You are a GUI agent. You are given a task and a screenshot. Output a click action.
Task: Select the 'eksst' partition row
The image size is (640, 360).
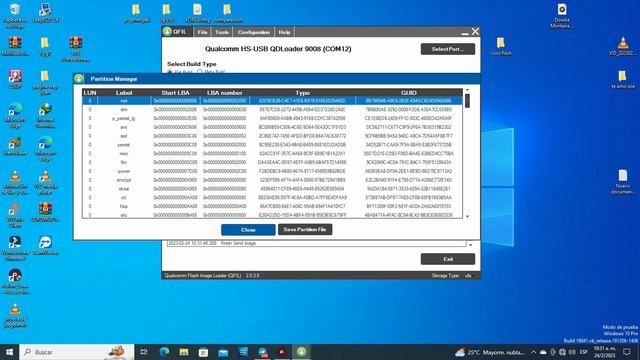(x=272, y=189)
